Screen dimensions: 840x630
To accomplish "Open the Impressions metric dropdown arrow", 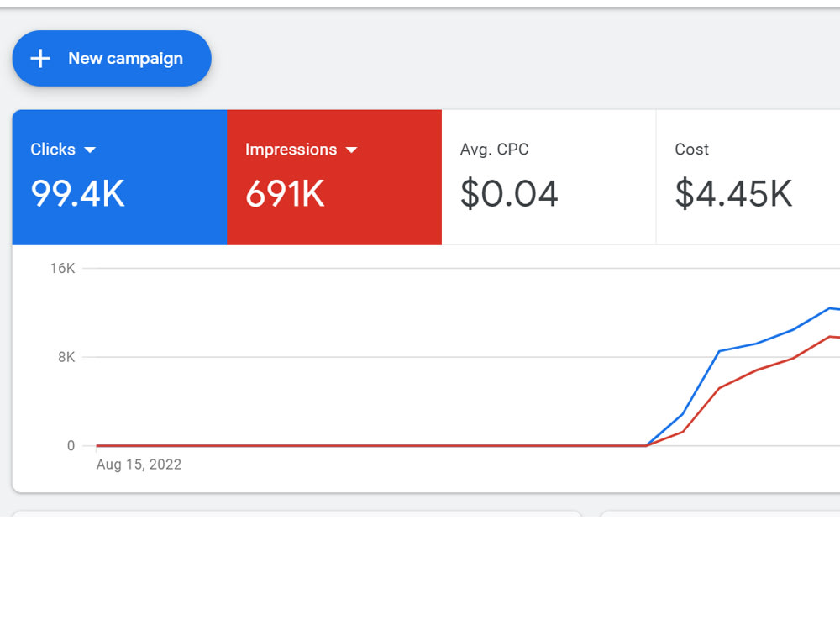I will [351, 150].
